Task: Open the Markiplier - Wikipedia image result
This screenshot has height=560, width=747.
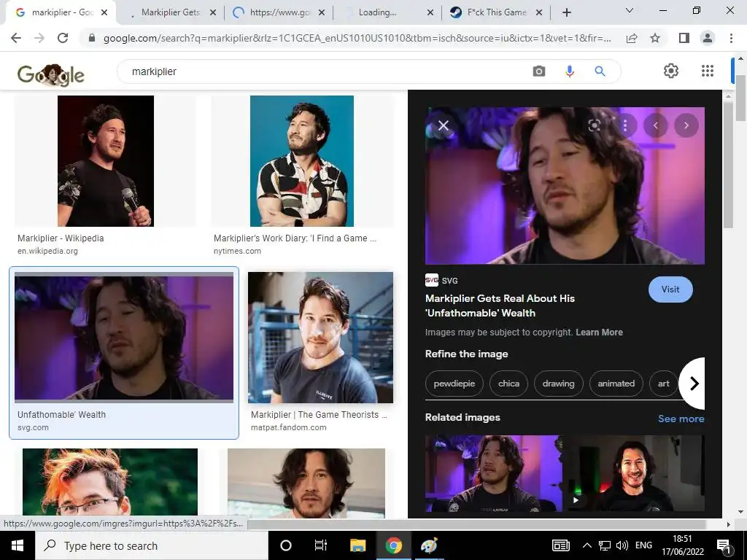Action: click(x=105, y=161)
